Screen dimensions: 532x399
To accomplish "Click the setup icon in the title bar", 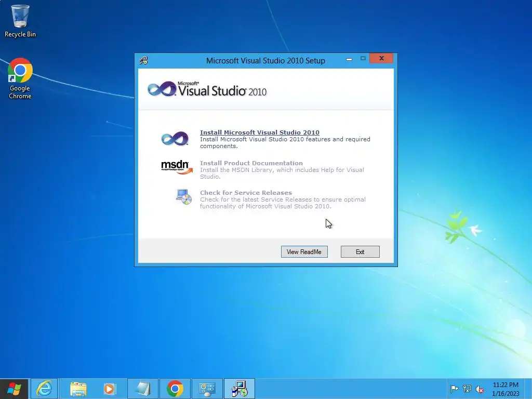I will [x=144, y=60].
